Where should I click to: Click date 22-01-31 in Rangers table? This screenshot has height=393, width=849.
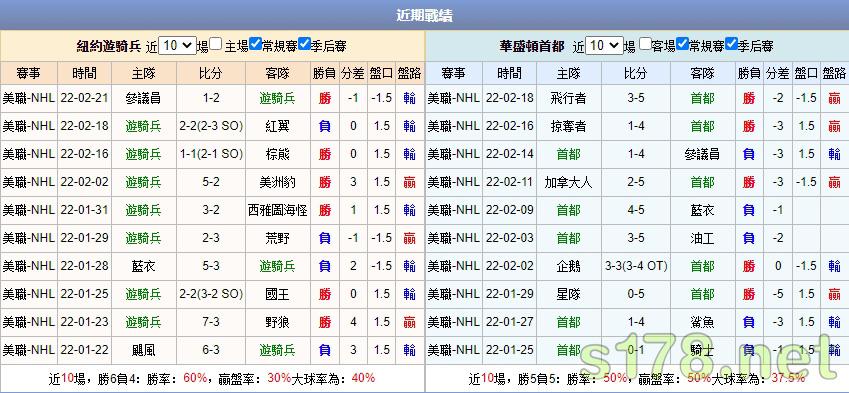point(84,210)
